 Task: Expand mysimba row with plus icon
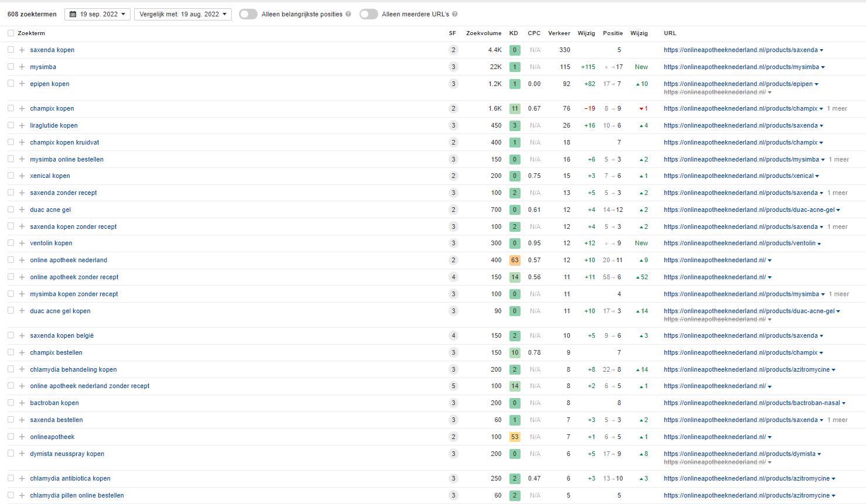[x=22, y=67]
